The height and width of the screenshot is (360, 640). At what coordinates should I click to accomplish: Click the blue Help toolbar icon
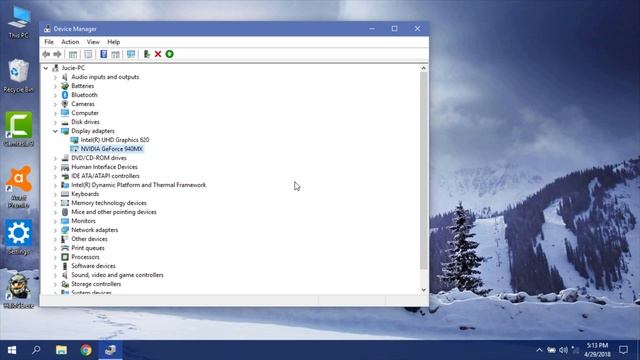104,54
